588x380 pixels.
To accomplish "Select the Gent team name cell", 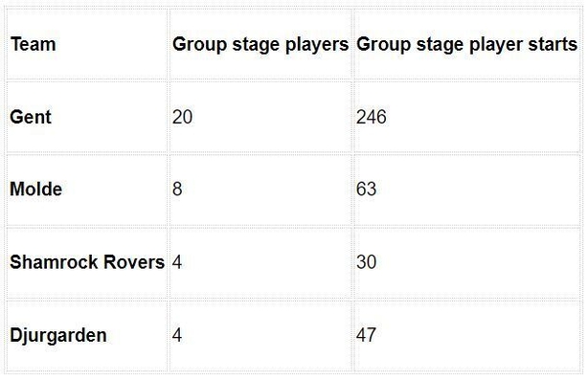I will [x=31, y=117].
